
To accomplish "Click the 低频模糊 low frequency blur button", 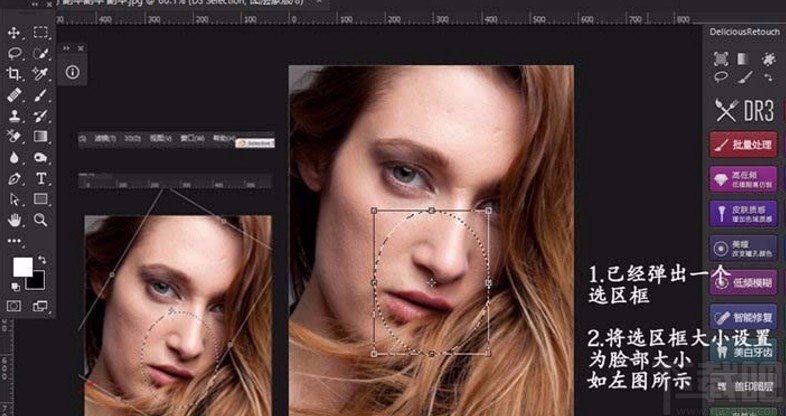I will pyautogui.click(x=743, y=283).
